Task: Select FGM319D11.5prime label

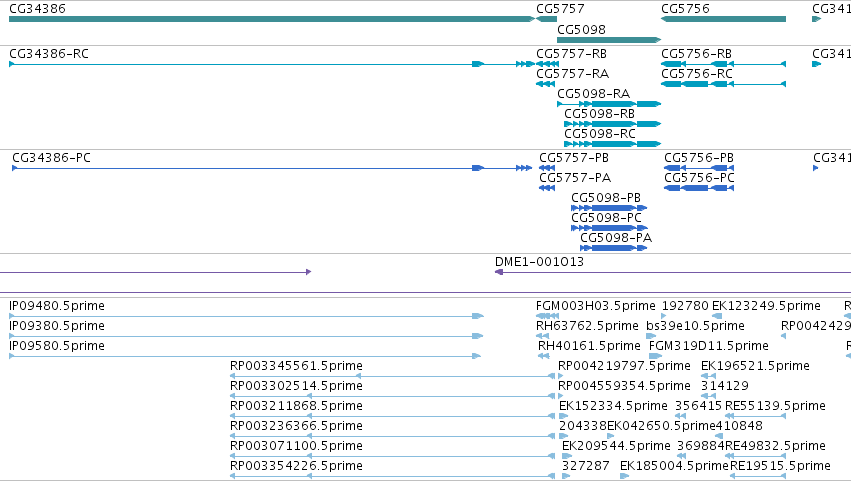Action: coord(709,346)
